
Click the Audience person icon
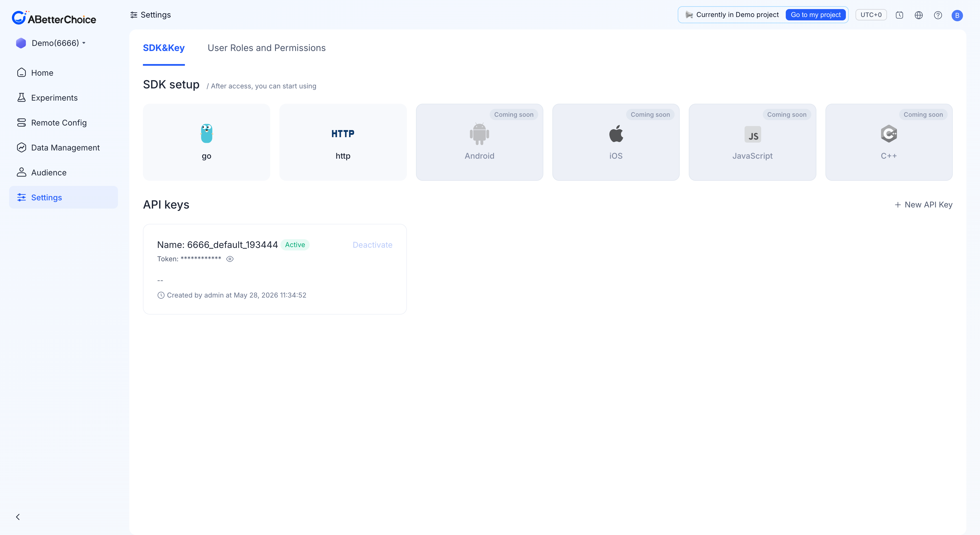[22, 173]
